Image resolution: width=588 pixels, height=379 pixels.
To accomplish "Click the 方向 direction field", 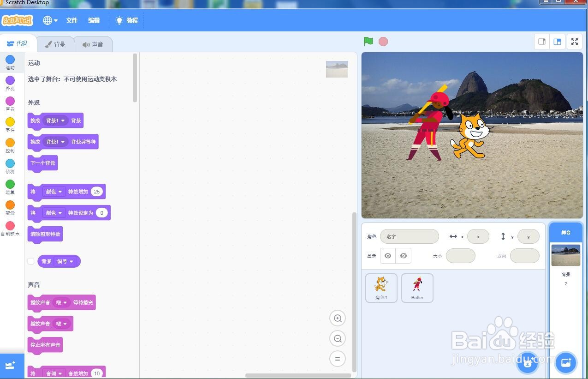I will [x=525, y=256].
